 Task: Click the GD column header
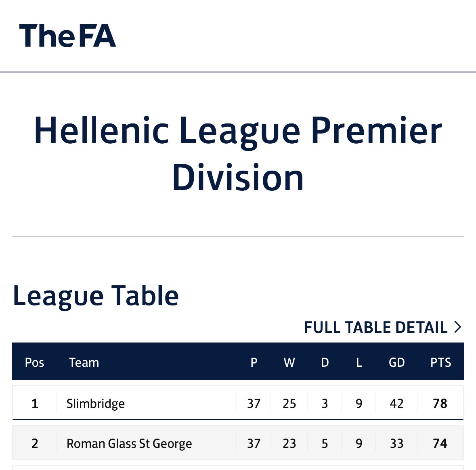(397, 362)
